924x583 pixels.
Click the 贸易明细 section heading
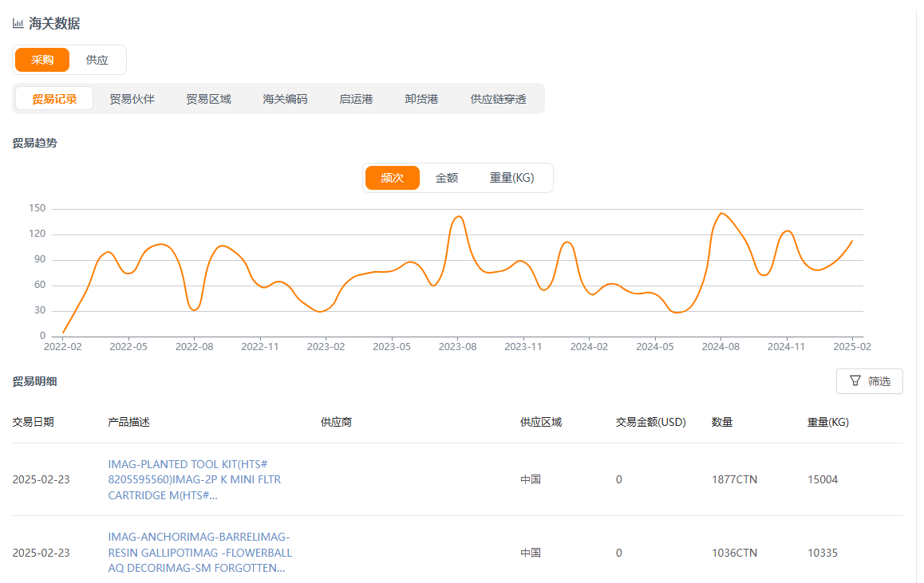coord(35,381)
